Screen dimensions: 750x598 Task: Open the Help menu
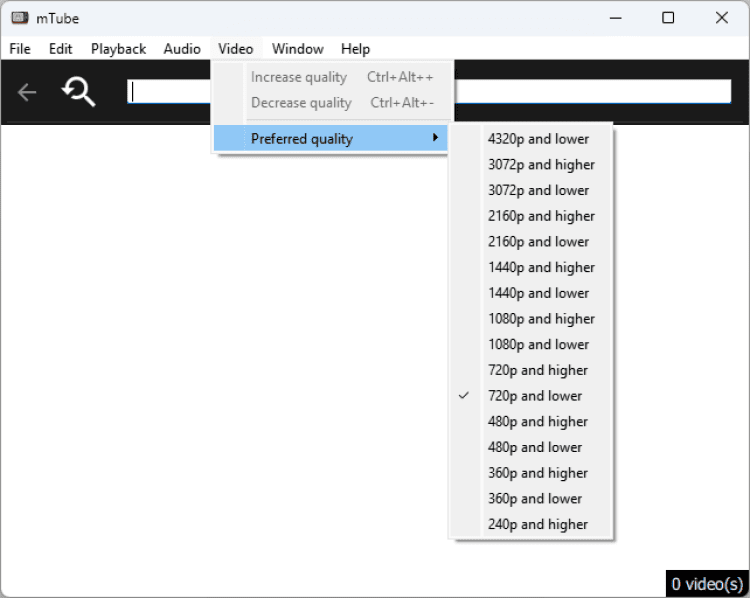tap(355, 49)
